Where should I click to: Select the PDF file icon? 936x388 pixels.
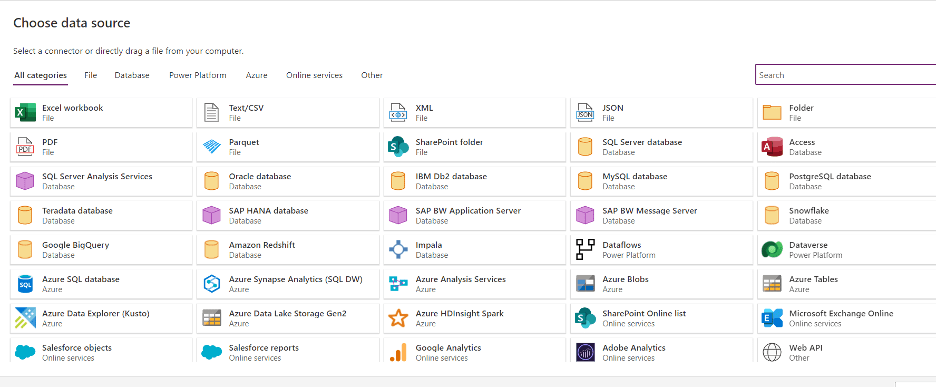(x=25, y=147)
